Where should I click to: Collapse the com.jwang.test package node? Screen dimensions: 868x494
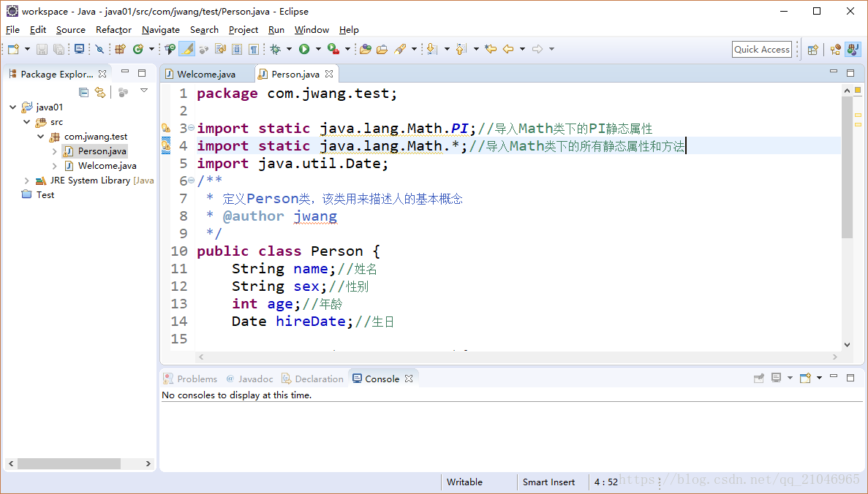[x=42, y=136]
